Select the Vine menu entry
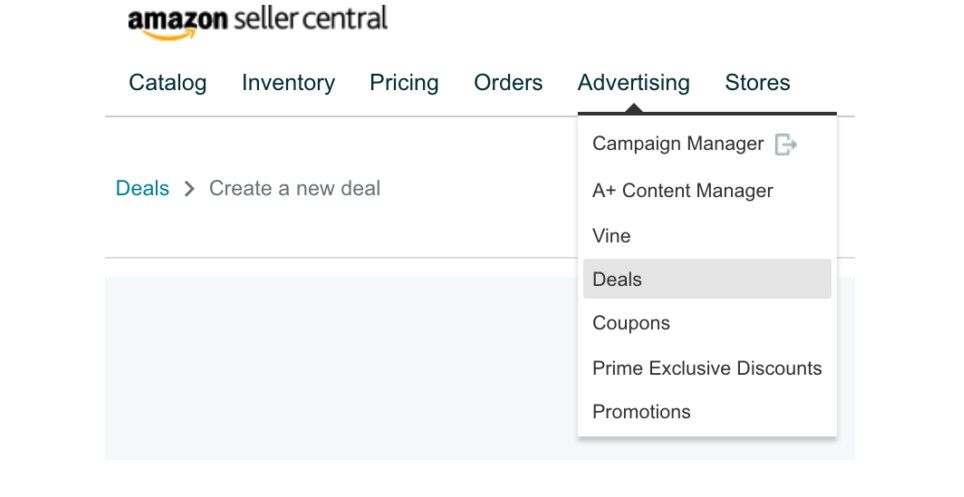This screenshot has height=497, width=964. [x=611, y=236]
